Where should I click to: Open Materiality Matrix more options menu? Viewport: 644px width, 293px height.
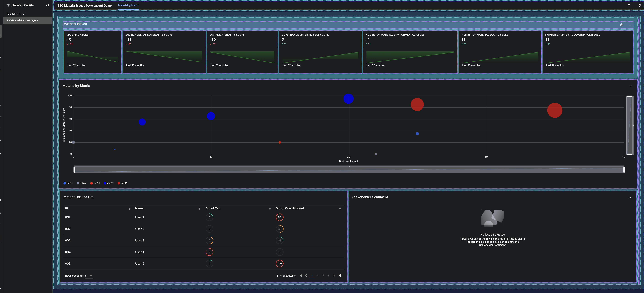[630, 86]
